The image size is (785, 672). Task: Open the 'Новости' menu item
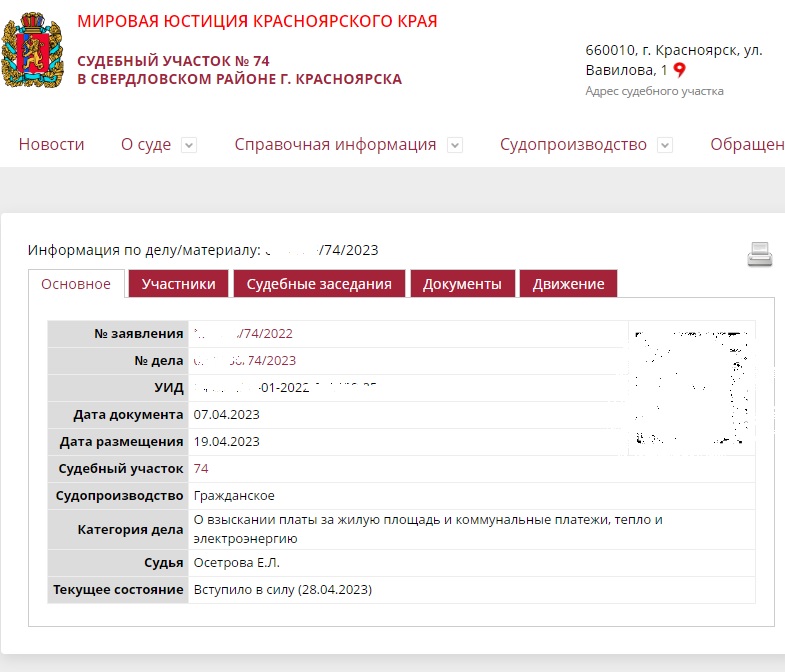[52, 144]
